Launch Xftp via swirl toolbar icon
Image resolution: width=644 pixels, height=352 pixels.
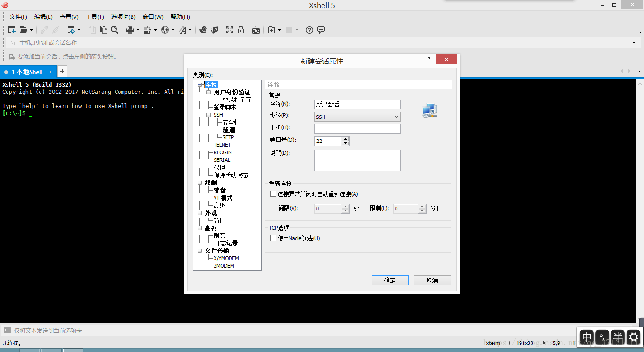pyautogui.click(x=203, y=30)
